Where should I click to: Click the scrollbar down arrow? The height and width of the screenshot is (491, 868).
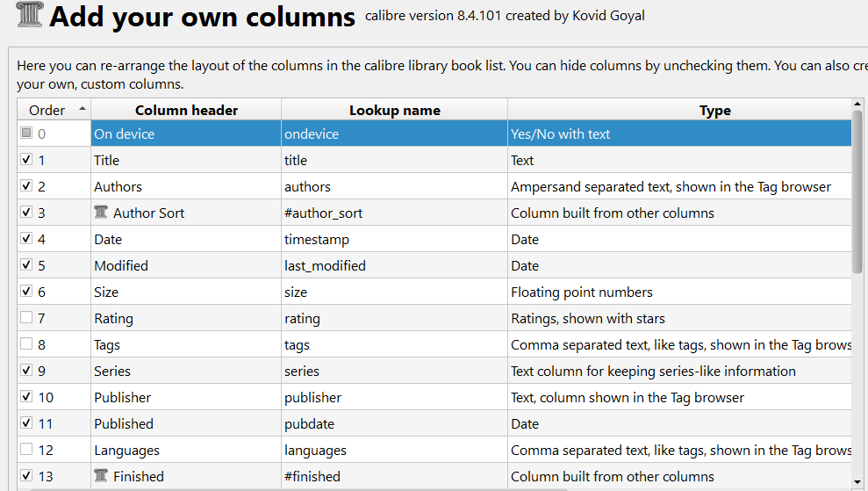(x=857, y=482)
